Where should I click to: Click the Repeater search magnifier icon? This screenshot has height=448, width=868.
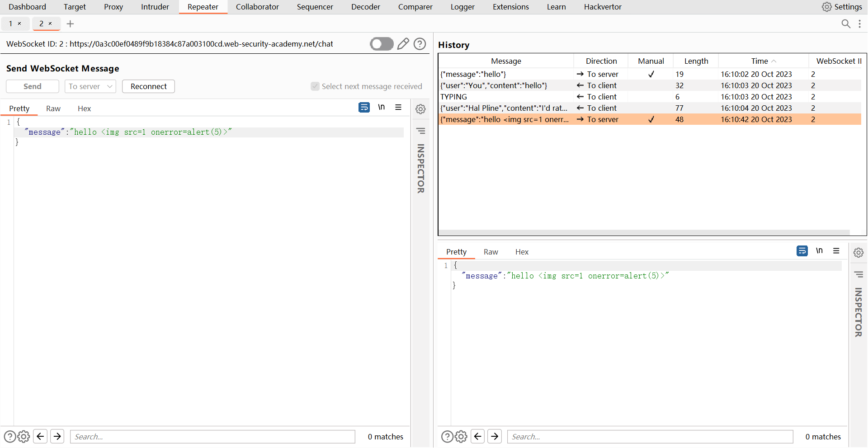846,24
